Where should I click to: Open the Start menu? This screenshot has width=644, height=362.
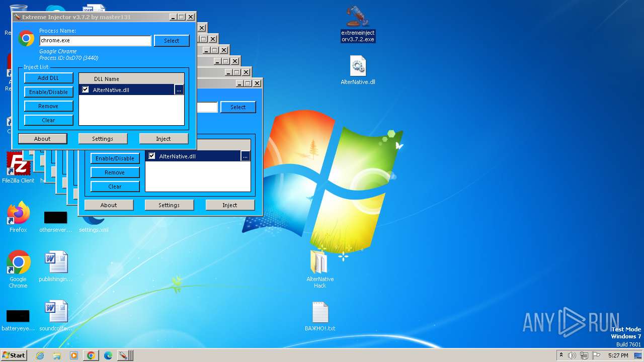(14, 355)
